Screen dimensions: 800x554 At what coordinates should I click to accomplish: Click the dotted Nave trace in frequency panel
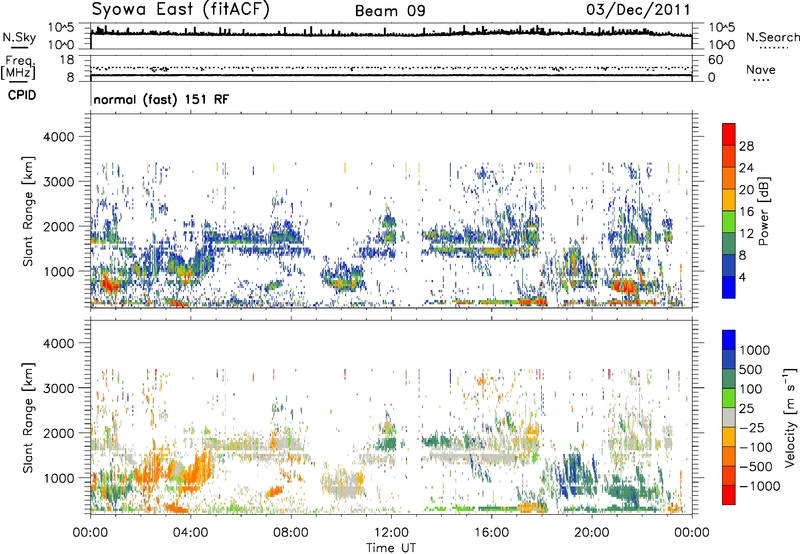coord(391,68)
